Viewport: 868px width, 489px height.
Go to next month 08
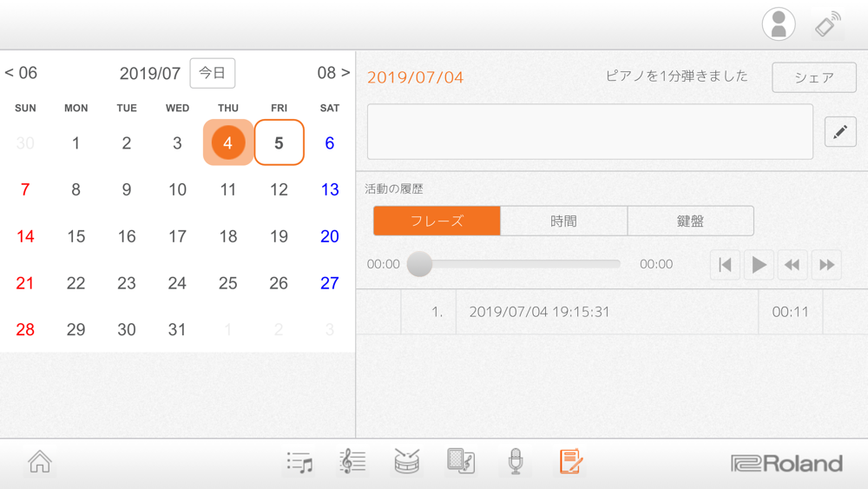click(334, 73)
